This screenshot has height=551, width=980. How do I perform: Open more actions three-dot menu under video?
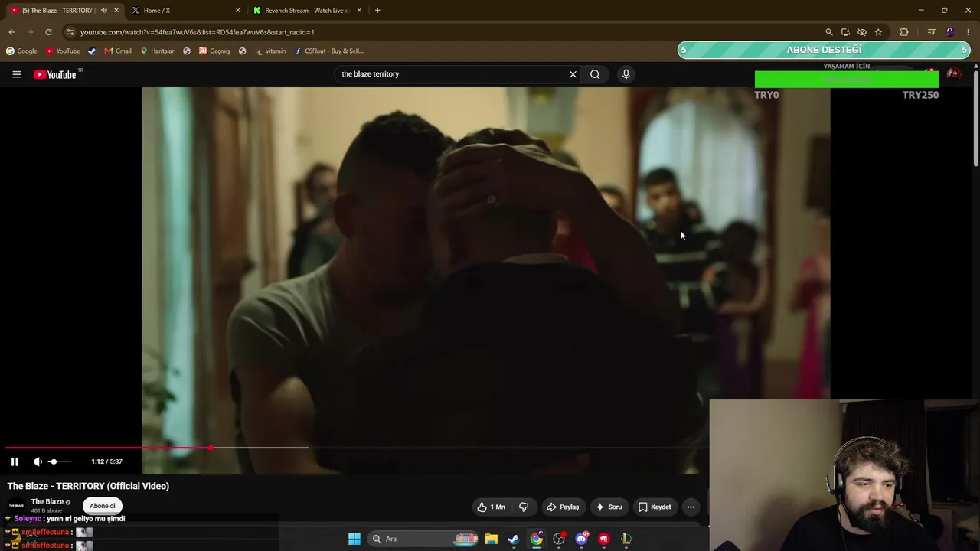click(691, 507)
